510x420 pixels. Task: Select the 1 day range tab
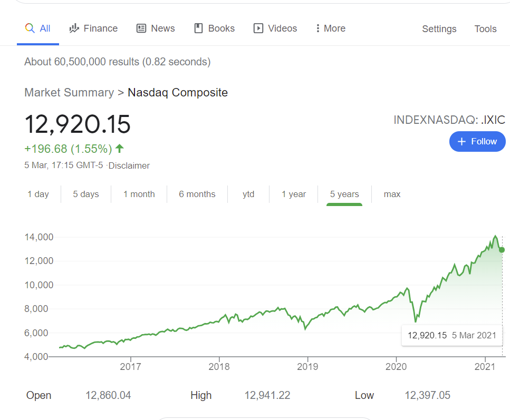tap(38, 194)
